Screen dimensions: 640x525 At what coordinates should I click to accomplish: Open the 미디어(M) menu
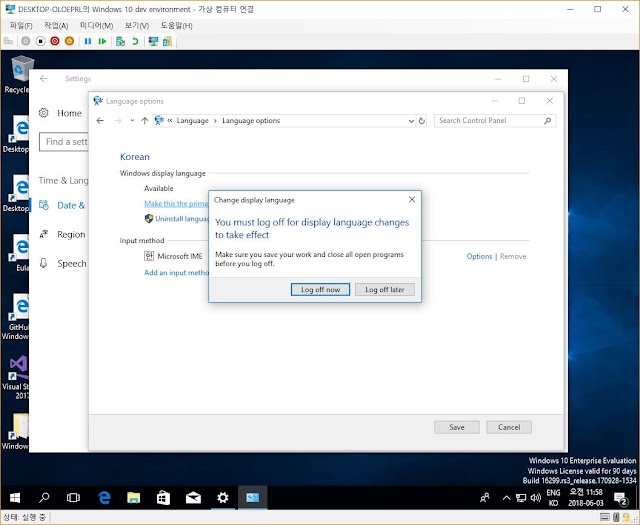96,26
